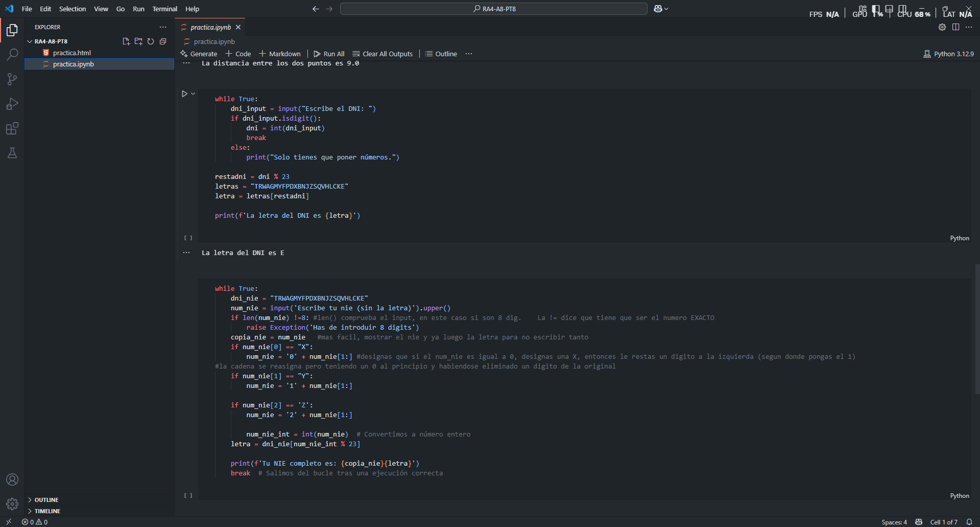Open output actions for the letra del DNI output
The image size is (980, 527).
186,253
